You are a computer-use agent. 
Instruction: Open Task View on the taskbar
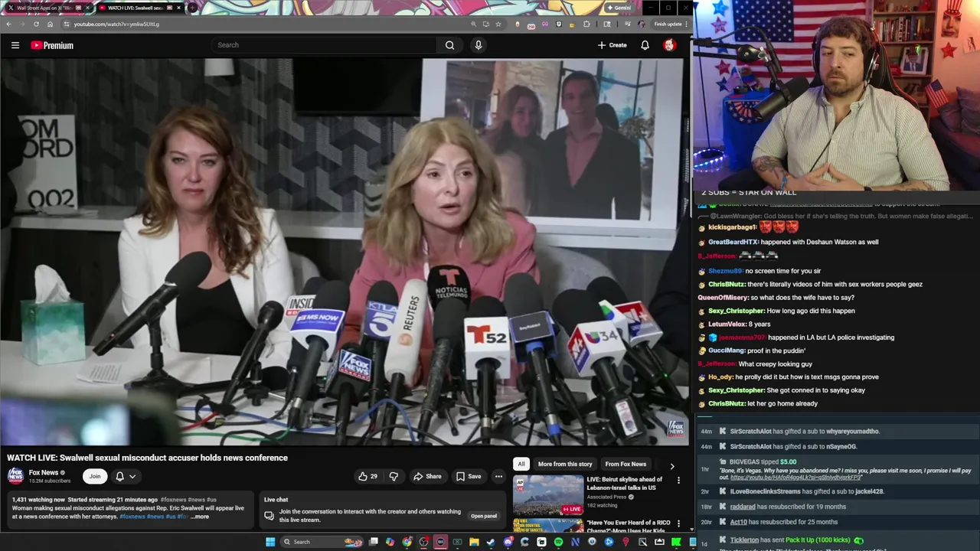click(374, 542)
